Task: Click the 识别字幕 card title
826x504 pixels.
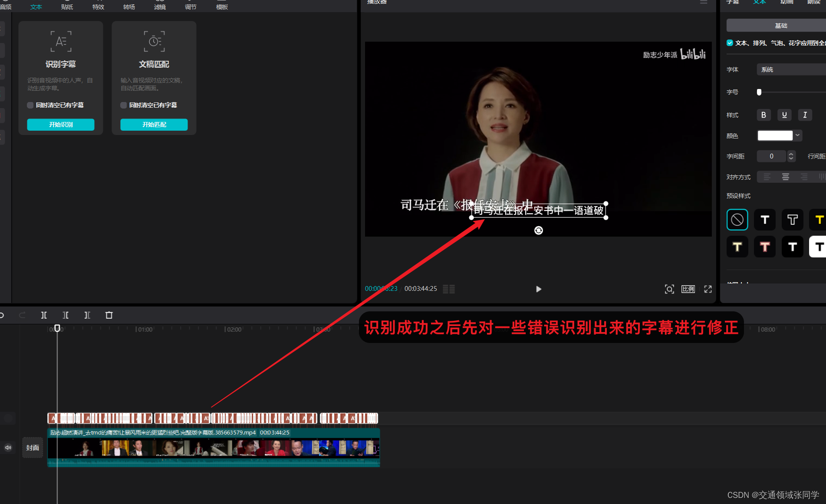Action: pyautogui.click(x=61, y=64)
